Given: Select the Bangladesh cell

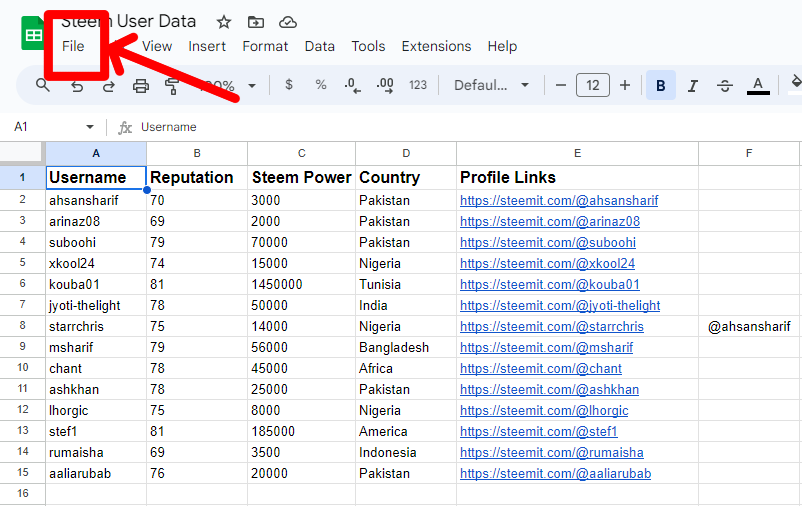Looking at the screenshot, I should pos(406,347).
